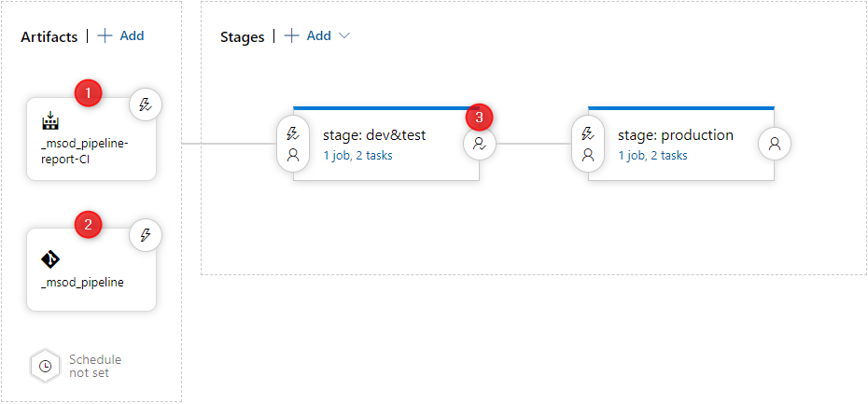This screenshot has height=404, width=868.
Task: Select the stage: production title
Action: 676,135
